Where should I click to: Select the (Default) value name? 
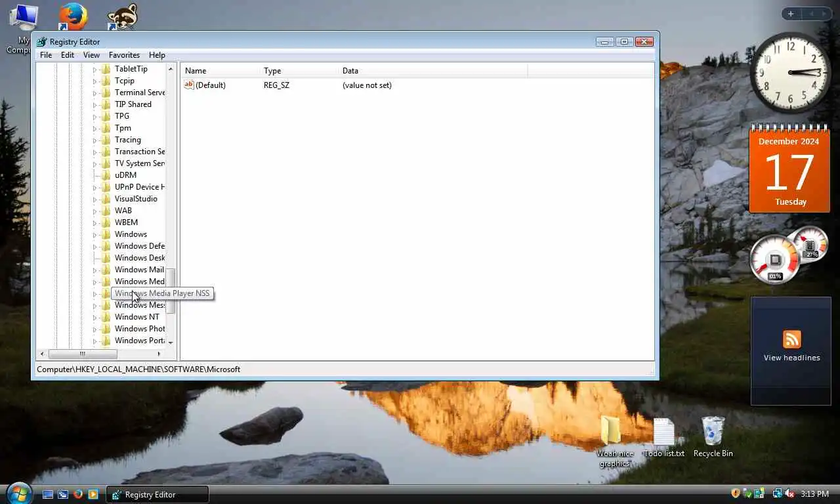pos(211,85)
